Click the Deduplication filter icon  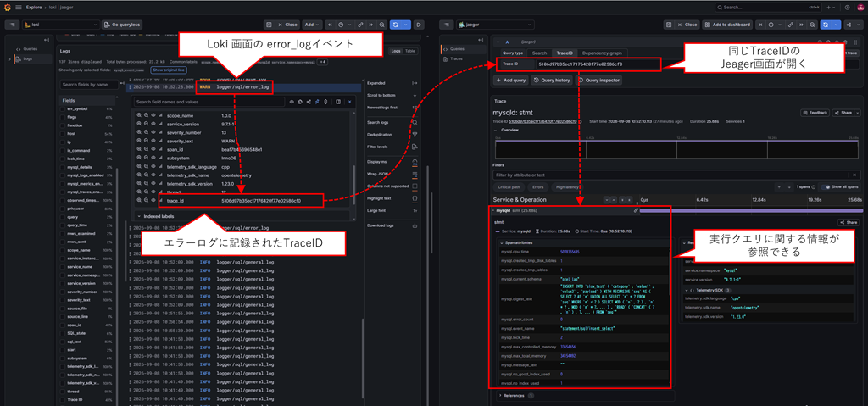coord(415,135)
